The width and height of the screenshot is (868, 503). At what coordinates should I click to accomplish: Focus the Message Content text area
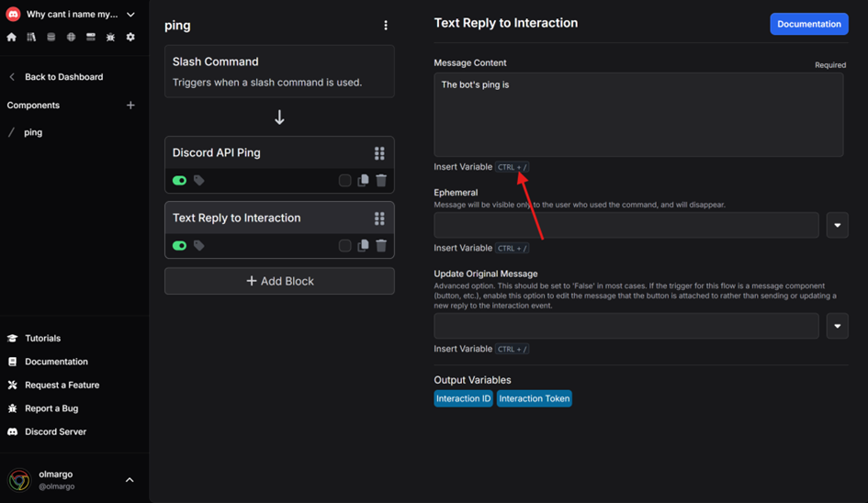click(x=638, y=115)
